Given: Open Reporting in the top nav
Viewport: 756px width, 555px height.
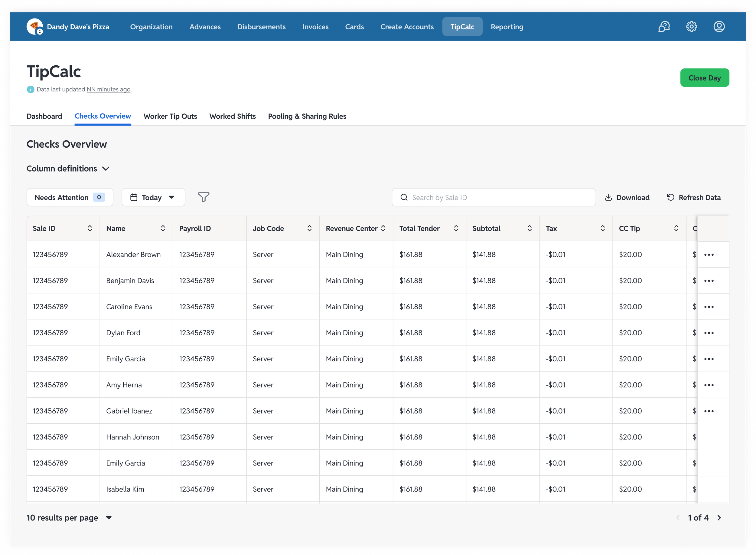Looking at the screenshot, I should tap(507, 27).
